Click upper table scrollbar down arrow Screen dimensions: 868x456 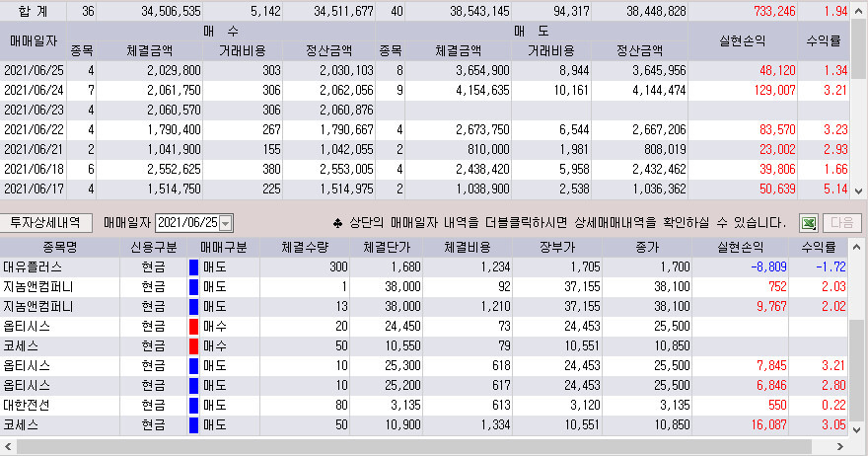click(858, 191)
